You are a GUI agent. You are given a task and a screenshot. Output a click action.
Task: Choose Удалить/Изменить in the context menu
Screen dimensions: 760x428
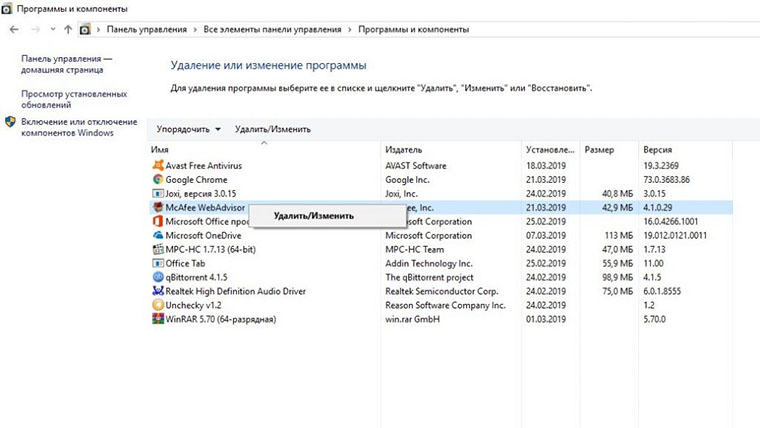pyautogui.click(x=314, y=216)
